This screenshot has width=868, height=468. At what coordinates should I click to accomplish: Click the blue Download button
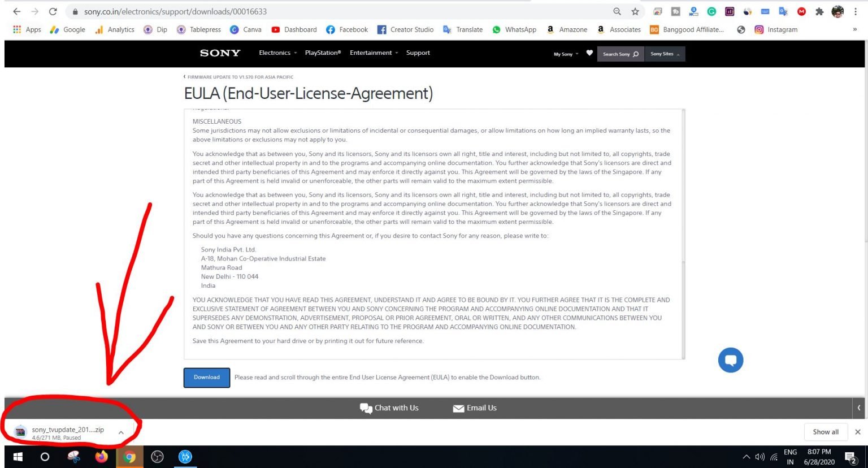(207, 378)
